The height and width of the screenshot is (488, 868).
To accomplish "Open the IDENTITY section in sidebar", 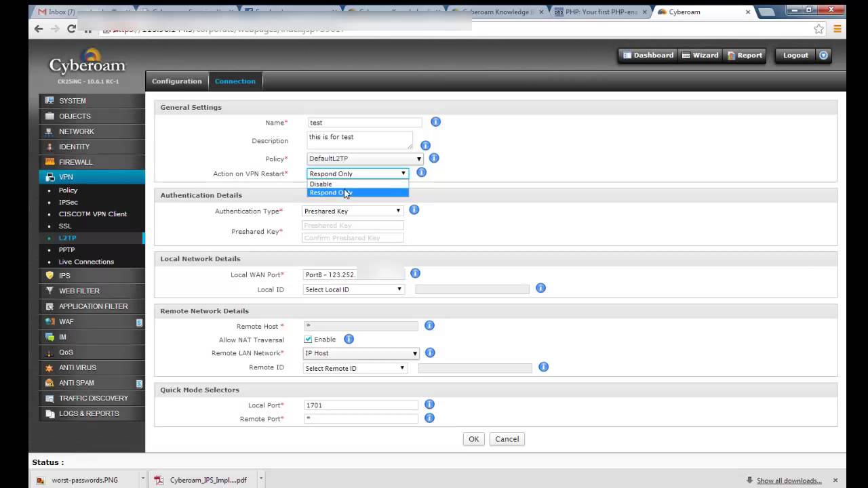I will 92,146.
